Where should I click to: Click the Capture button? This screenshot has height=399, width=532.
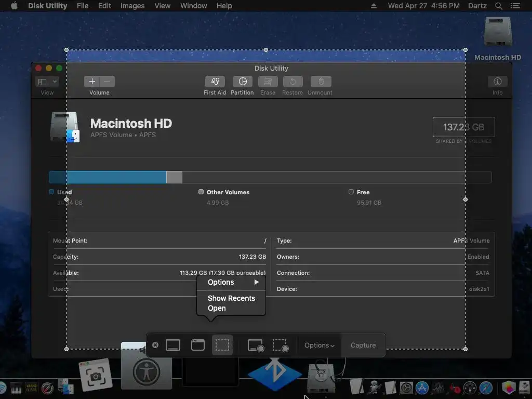[363, 345]
